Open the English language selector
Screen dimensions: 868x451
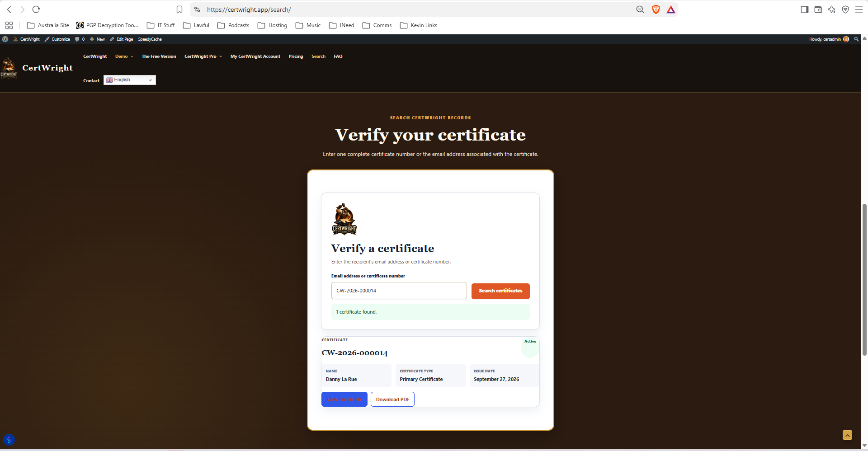click(130, 80)
